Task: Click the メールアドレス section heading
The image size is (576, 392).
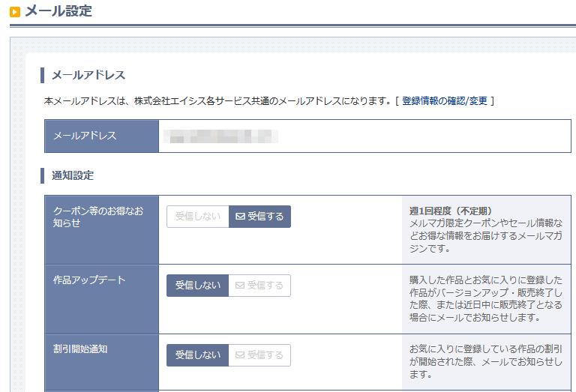Action: 88,75
